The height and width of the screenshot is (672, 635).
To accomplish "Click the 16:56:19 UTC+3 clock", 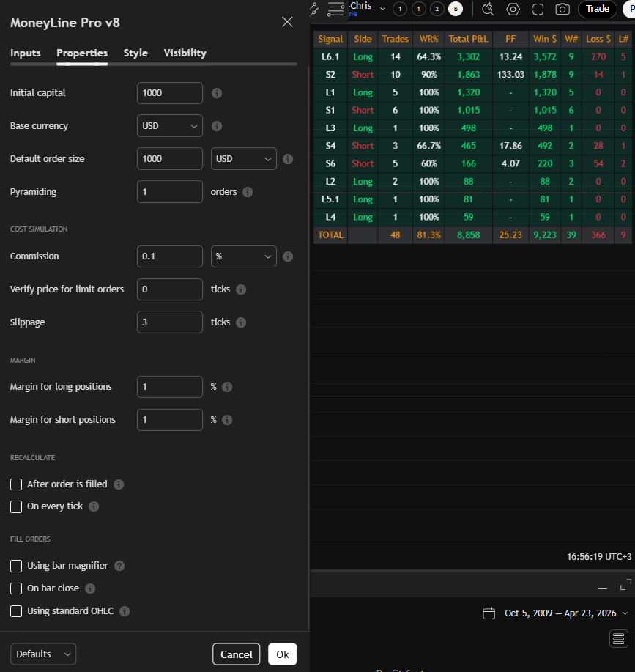I will pyautogui.click(x=599, y=557).
